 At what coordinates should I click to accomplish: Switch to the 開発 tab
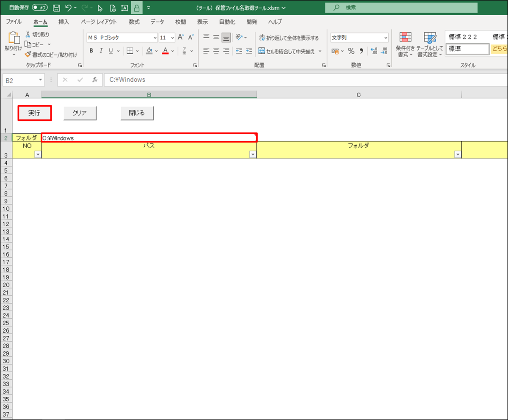[x=252, y=22]
